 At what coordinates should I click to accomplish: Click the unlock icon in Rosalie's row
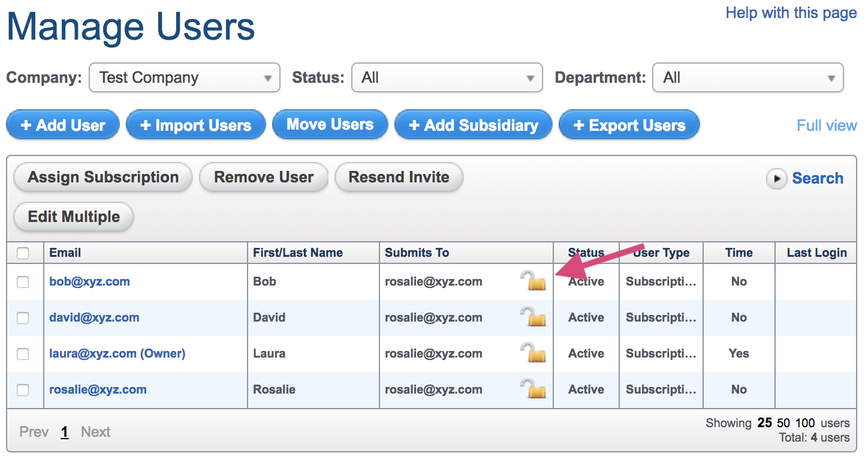533,389
